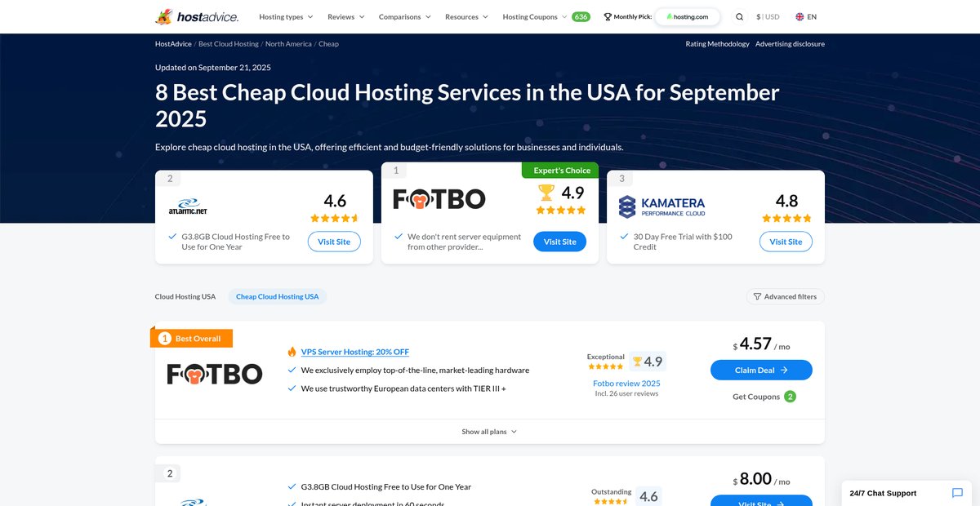Click '30 Day Free Trial with $100 Credit' text
This screenshot has width=980, height=506.
683,242
